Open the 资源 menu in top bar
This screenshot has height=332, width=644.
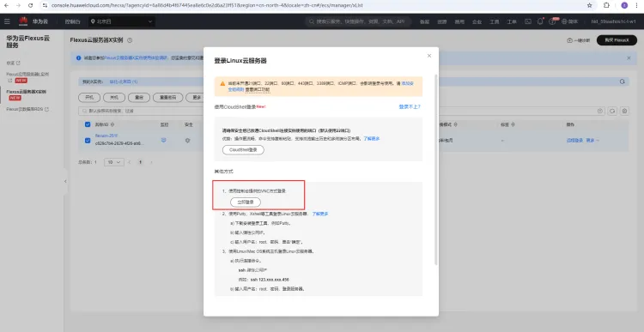[441, 21]
